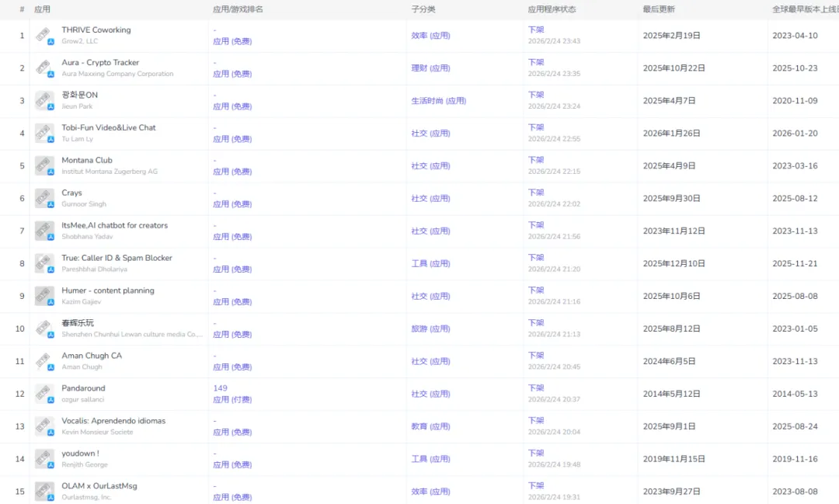Open 教育 (应用) category link
This screenshot has width=839, height=504.
click(430, 427)
